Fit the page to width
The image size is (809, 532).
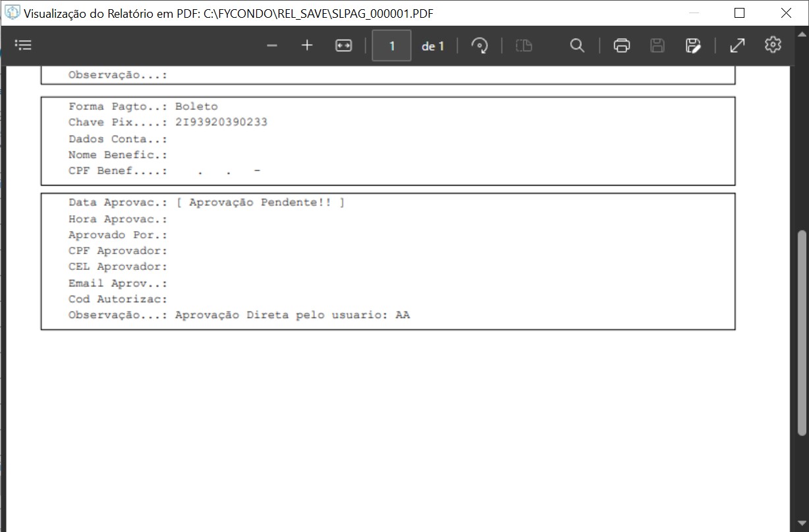tap(344, 45)
